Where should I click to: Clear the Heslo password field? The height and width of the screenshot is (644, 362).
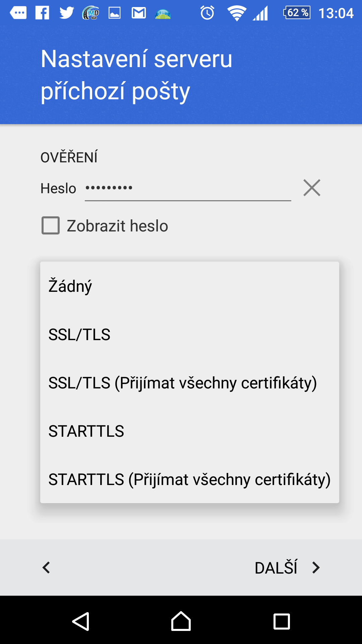tap(312, 187)
